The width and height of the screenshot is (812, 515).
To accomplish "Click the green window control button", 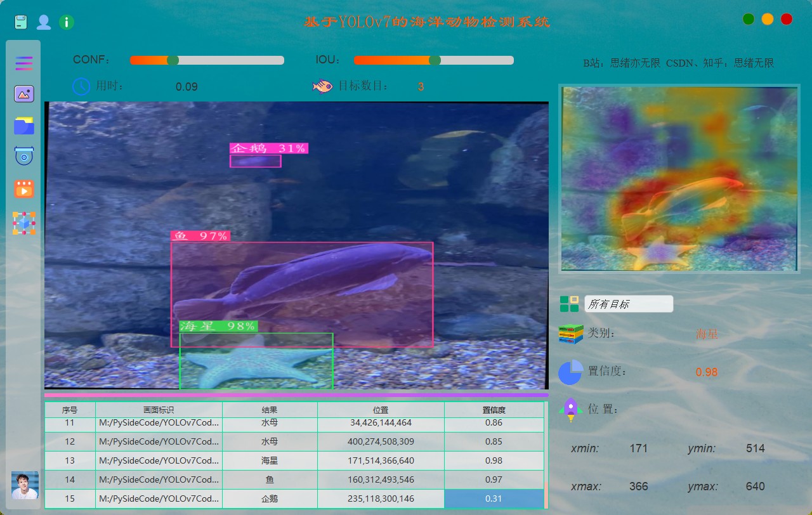I will (749, 19).
